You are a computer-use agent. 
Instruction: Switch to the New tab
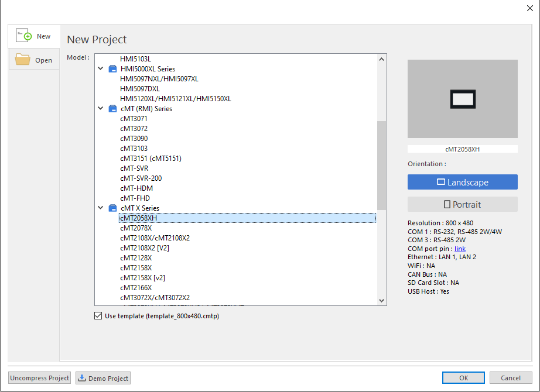[x=34, y=36]
